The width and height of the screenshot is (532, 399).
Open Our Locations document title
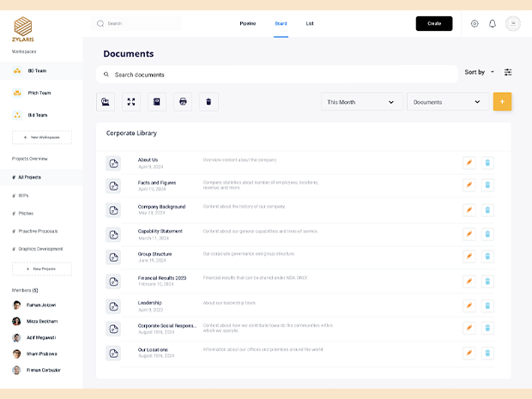coord(153,350)
